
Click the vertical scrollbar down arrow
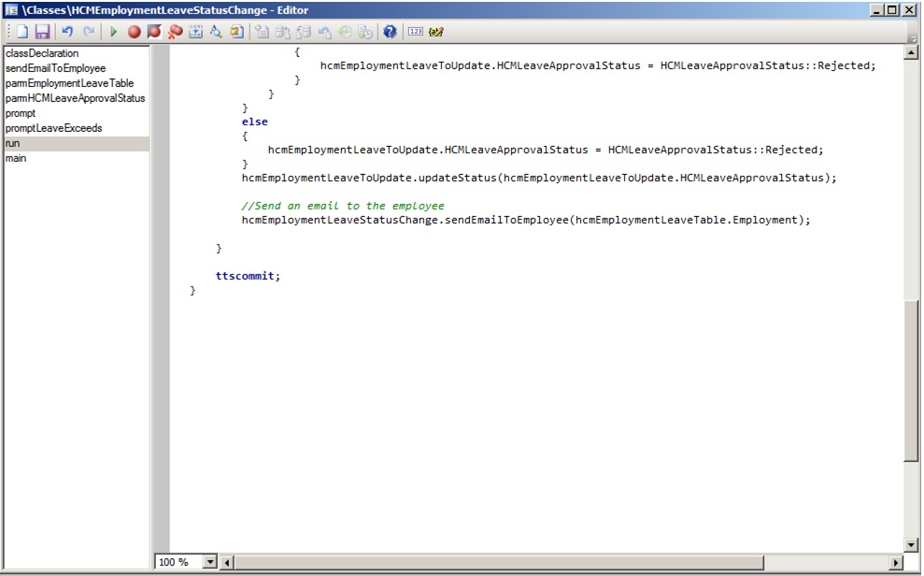pyautogui.click(x=912, y=545)
